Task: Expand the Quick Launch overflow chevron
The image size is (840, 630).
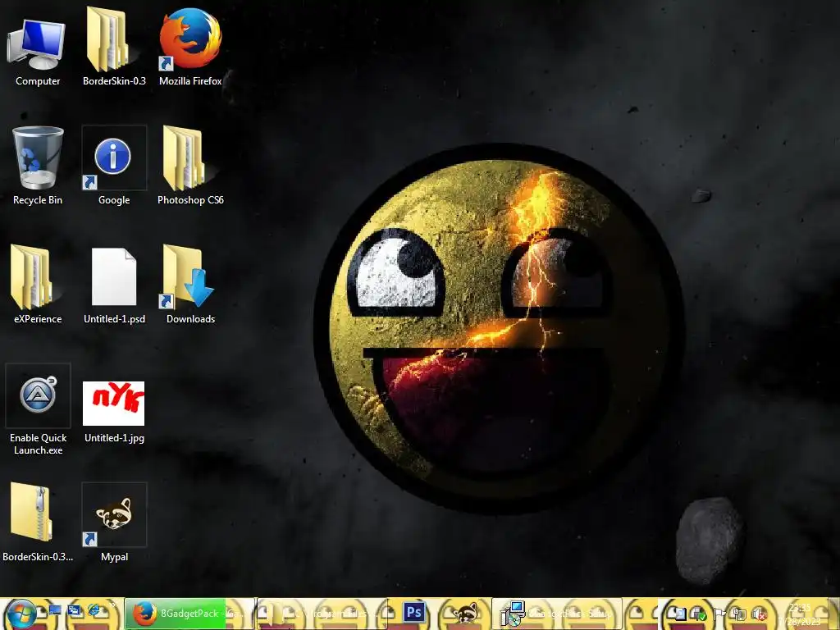Action: click(113, 606)
